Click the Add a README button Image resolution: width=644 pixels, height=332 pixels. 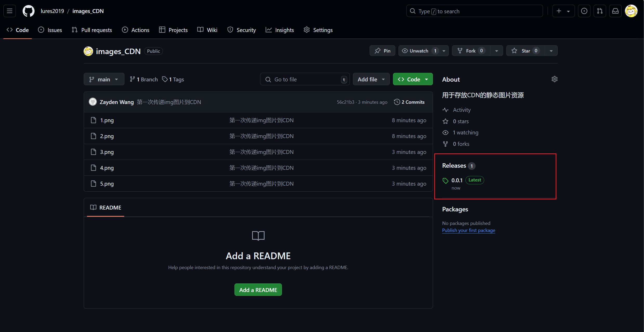pyautogui.click(x=258, y=290)
